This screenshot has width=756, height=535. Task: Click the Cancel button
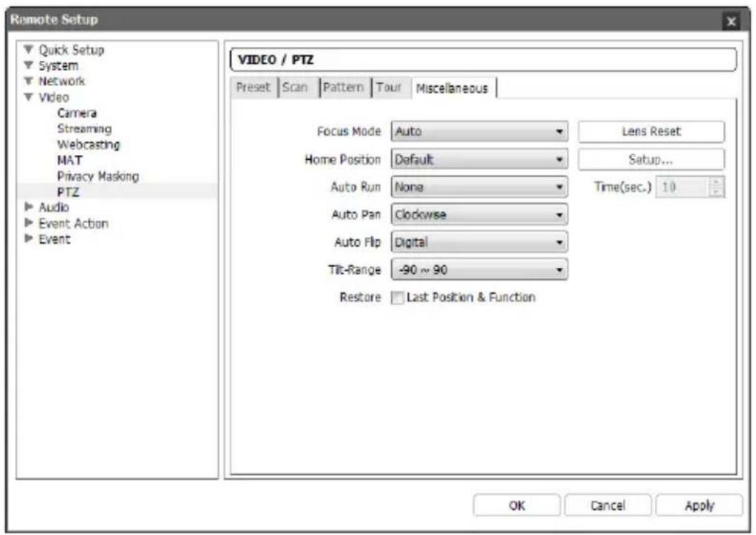coord(608,506)
